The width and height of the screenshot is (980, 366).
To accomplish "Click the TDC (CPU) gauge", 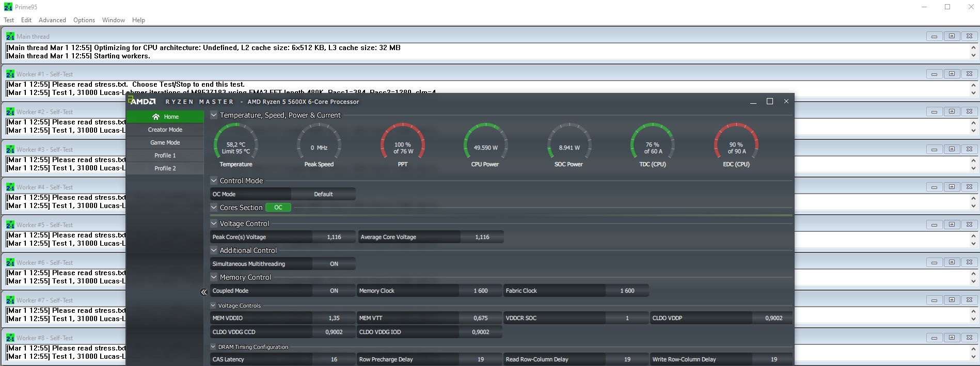I will coord(653,145).
